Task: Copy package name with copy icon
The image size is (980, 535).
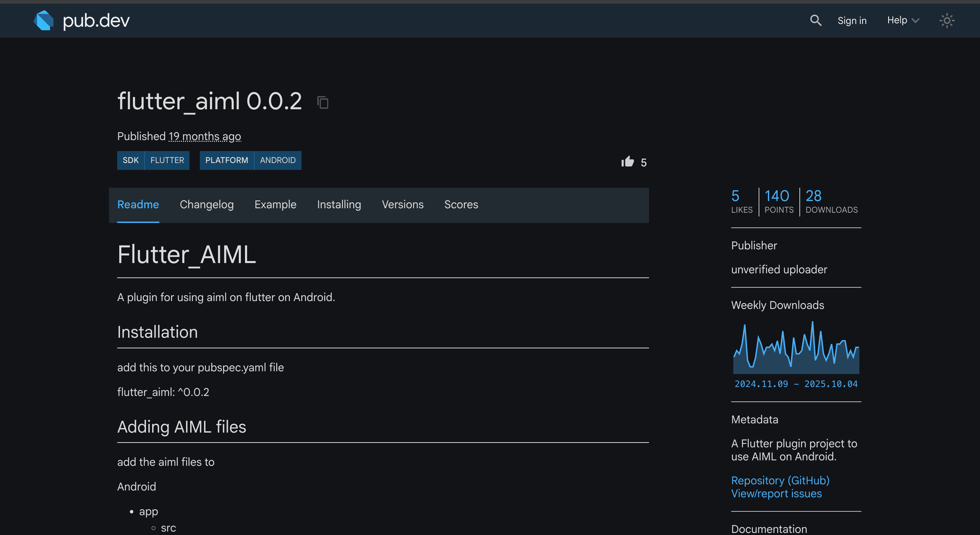Action: click(322, 102)
